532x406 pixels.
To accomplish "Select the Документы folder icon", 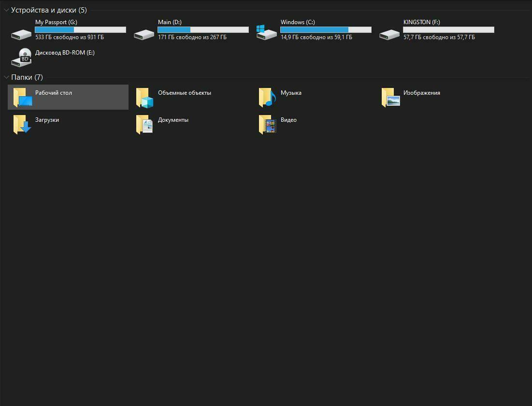I will 144,124.
